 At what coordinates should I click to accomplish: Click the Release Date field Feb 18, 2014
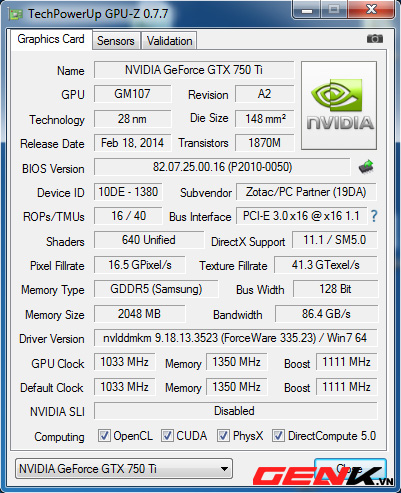[132, 143]
